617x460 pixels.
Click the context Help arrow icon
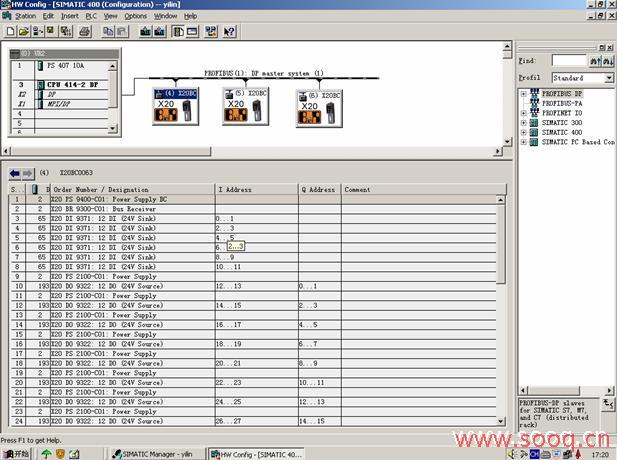pyautogui.click(x=230, y=31)
